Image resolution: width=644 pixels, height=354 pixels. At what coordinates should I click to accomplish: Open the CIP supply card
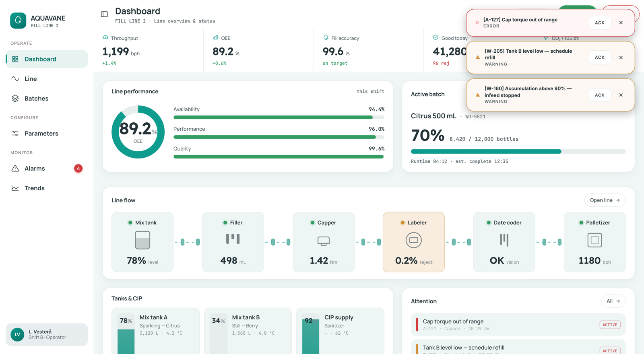pyautogui.click(x=341, y=331)
